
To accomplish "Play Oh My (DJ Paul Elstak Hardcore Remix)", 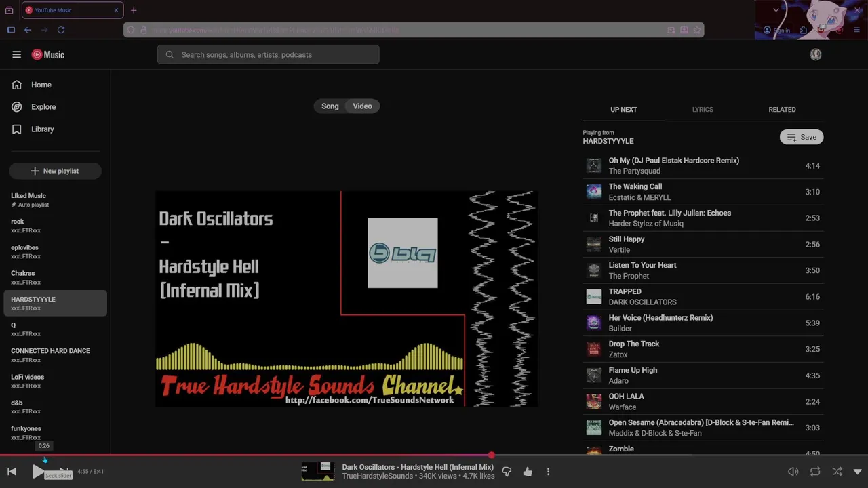I will click(x=703, y=165).
